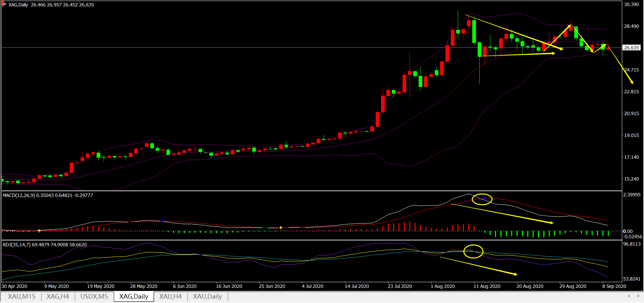Open the XAG,H4 chart tab

[x=58, y=297]
